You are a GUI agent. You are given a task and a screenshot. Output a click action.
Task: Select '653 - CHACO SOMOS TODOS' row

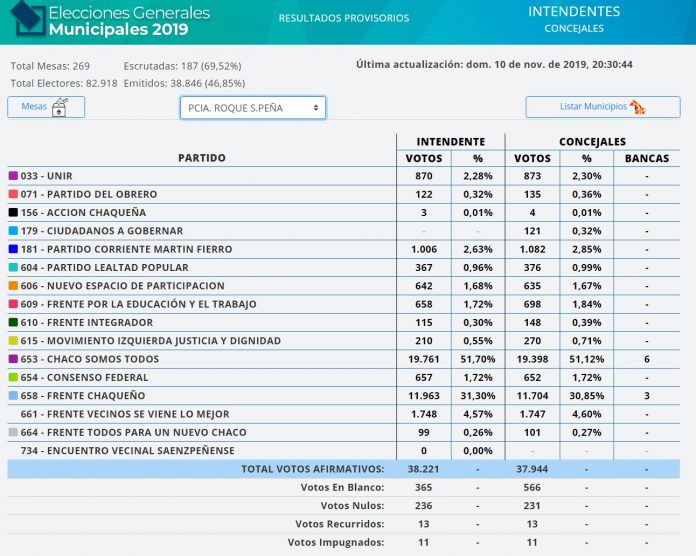[x=344, y=359]
